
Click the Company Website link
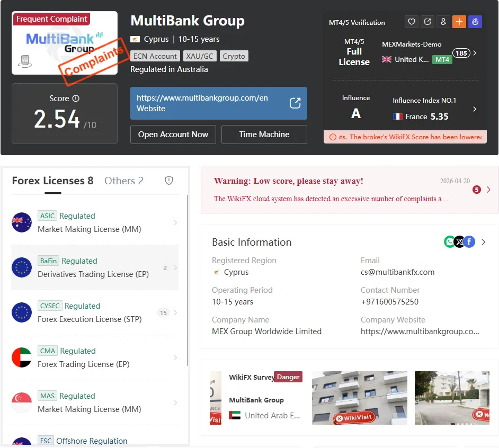(x=420, y=331)
